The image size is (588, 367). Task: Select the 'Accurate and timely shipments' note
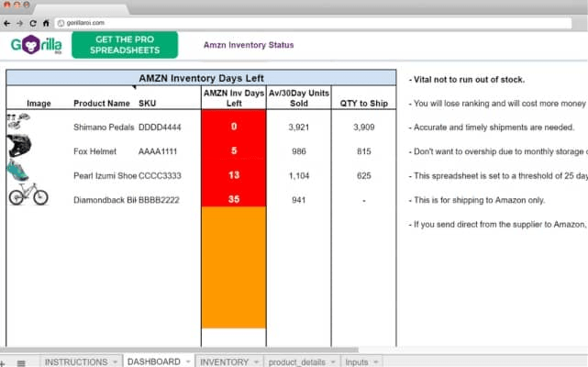[492, 128]
